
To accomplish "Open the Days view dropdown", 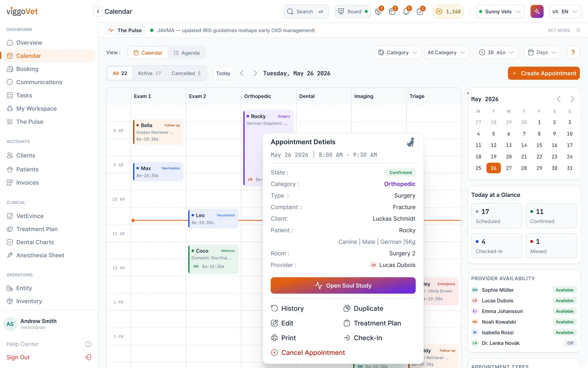I will tap(542, 52).
